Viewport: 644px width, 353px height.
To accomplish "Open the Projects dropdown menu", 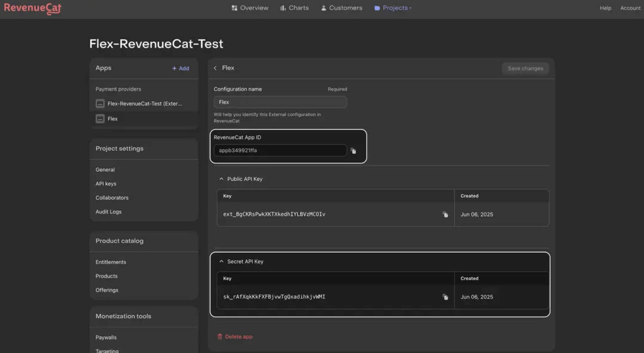I will [393, 8].
